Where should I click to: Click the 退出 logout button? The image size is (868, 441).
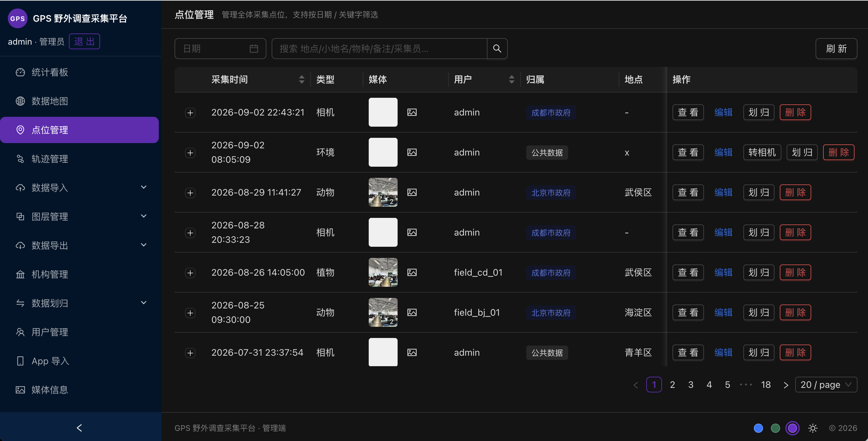pyautogui.click(x=84, y=41)
